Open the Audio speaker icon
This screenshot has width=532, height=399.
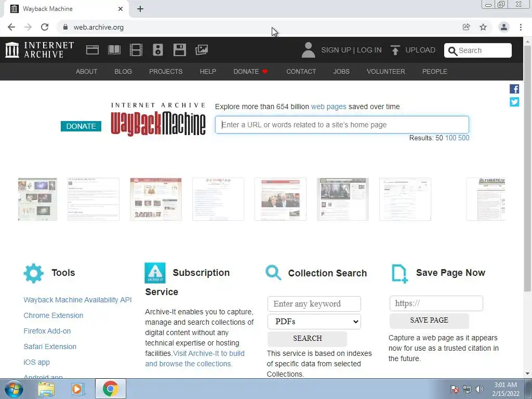[x=158, y=50]
